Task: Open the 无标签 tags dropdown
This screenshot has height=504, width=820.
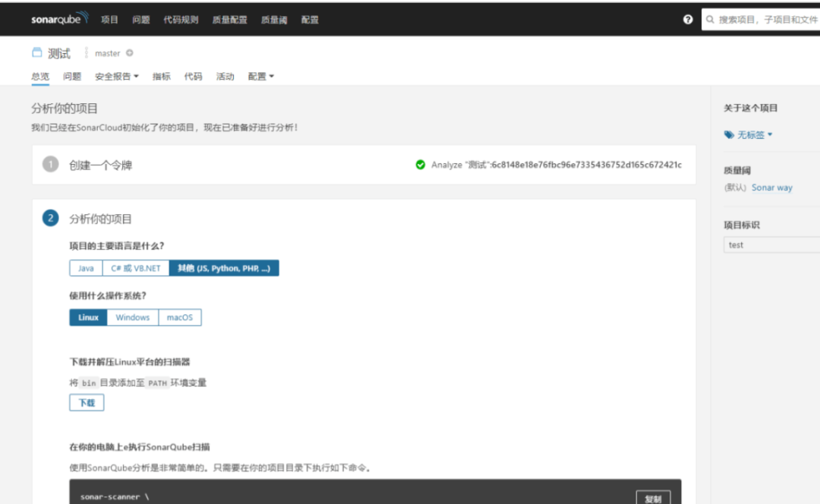Action: point(755,135)
